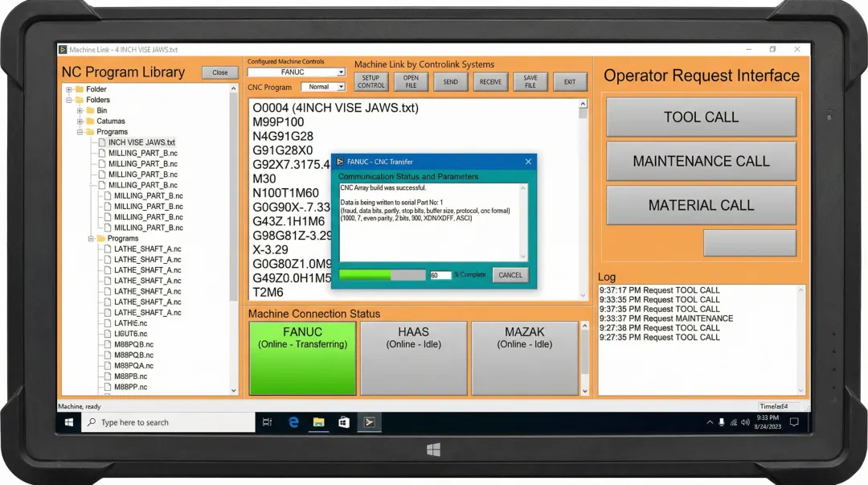868x485 pixels.
Task: Click the Windows Start button
Action: [x=68, y=421]
